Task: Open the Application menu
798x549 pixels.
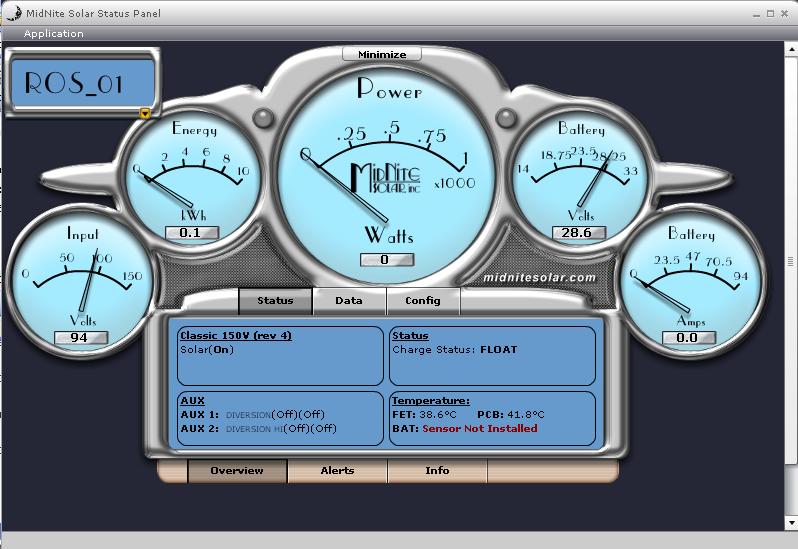Action: pos(53,34)
